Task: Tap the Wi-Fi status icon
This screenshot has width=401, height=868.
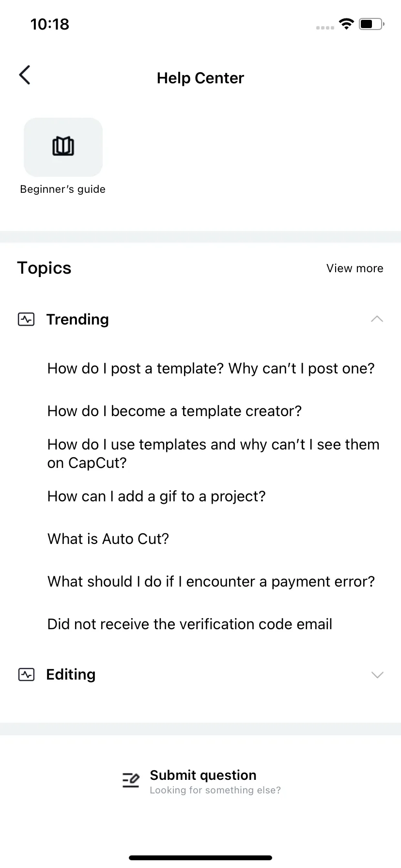Action: tap(346, 24)
